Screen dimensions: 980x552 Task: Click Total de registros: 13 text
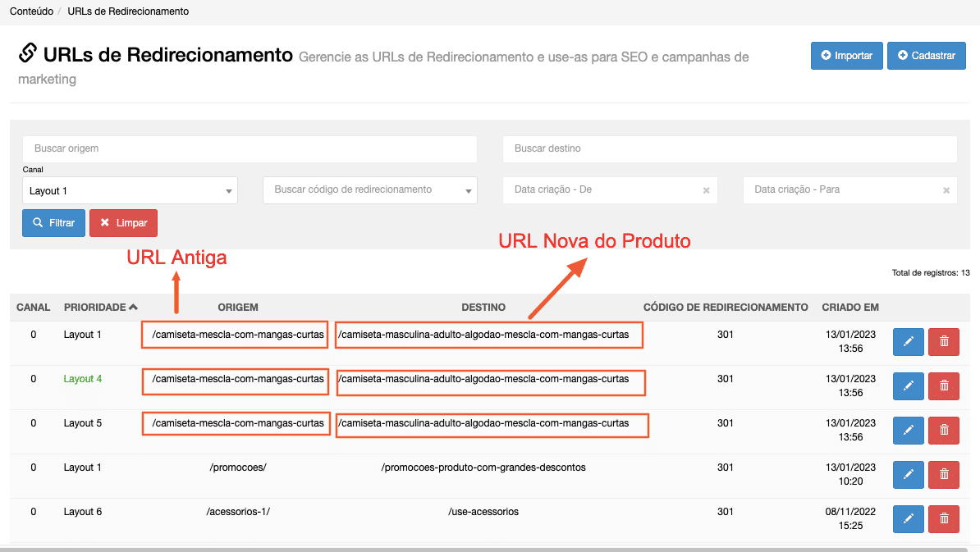(x=931, y=273)
